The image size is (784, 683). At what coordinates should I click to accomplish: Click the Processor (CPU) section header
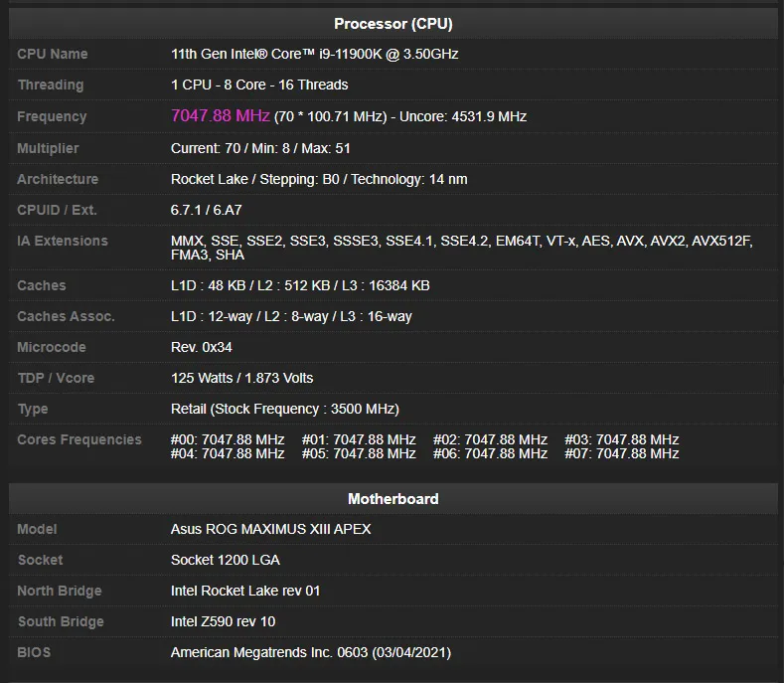(x=393, y=24)
